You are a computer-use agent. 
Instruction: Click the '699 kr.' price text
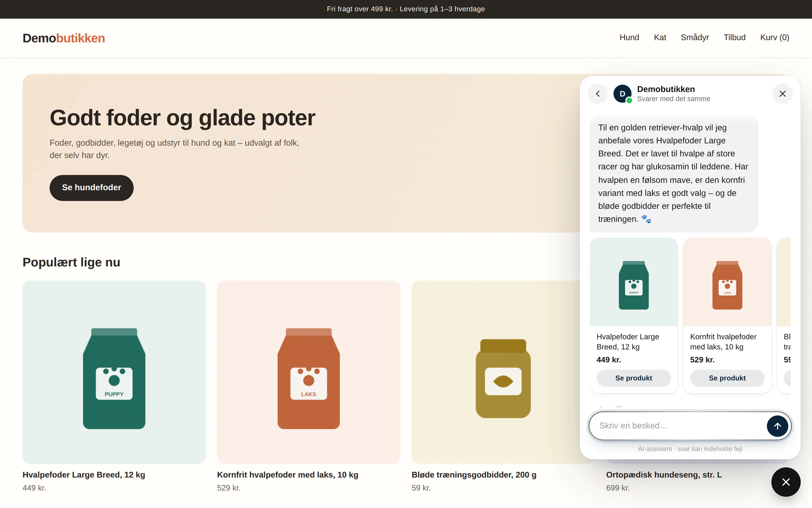pos(617,488)
